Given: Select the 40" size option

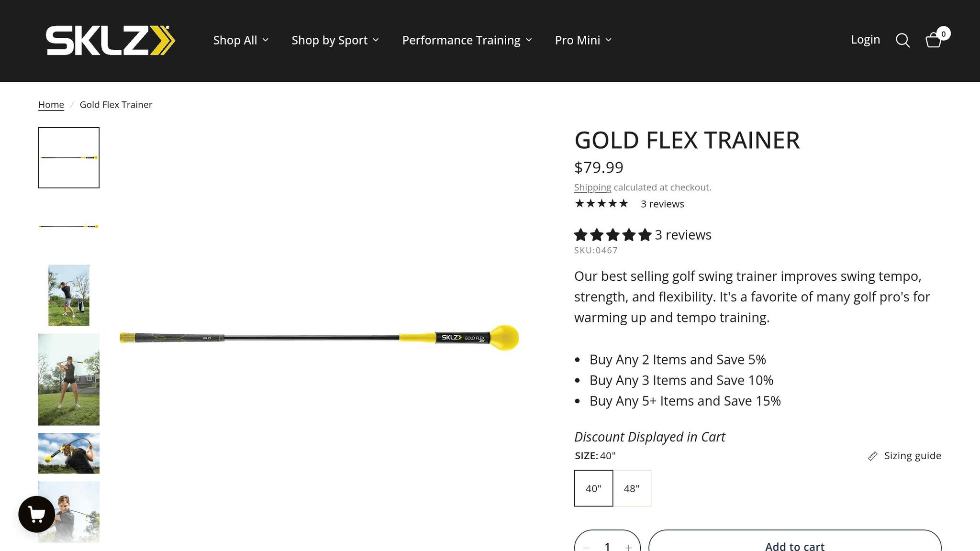Looking at the screenshot, I should (x=593, y=488).
